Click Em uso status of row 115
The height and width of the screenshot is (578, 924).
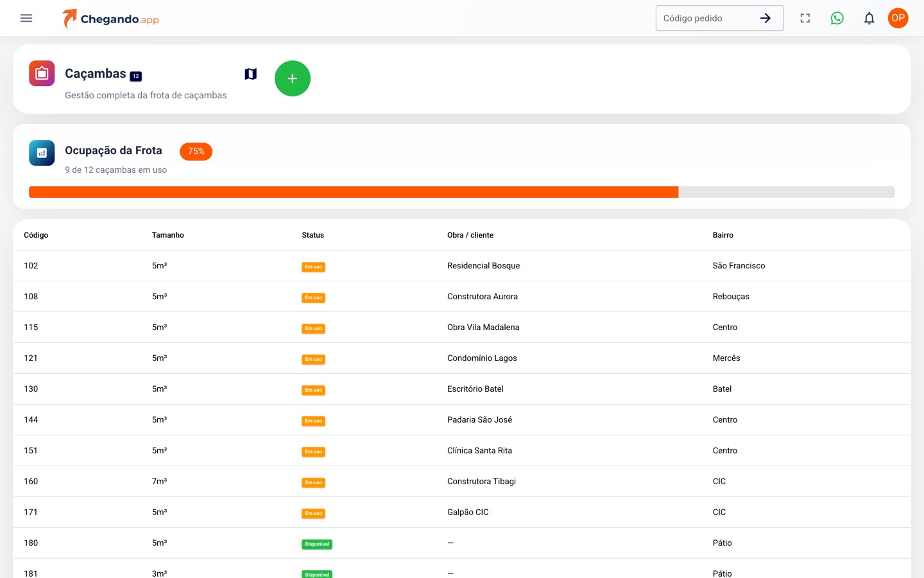(314, 329)
